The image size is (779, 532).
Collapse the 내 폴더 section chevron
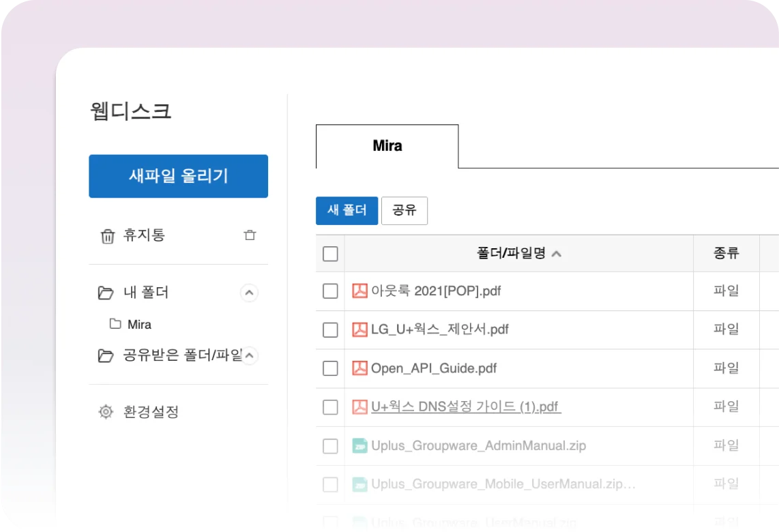click(x=250, y=293)
